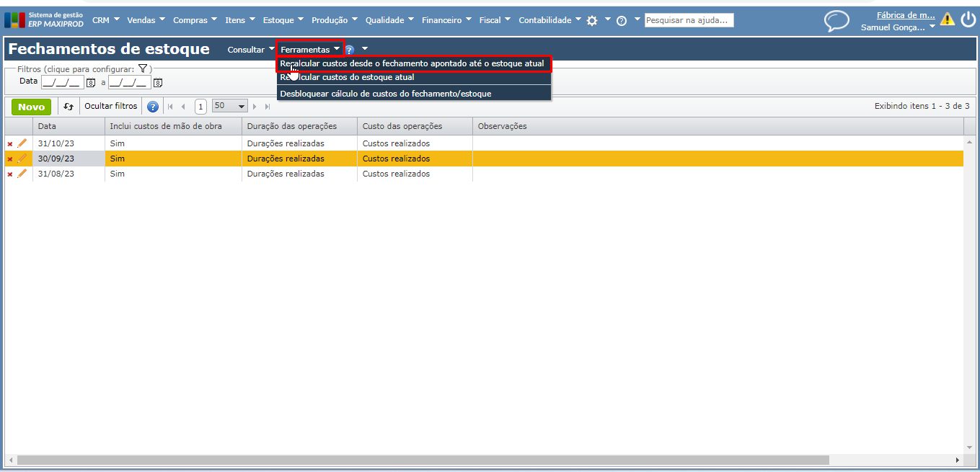Go to next page of results
This screenshot has width=980, height=472.
pos(255,107)
